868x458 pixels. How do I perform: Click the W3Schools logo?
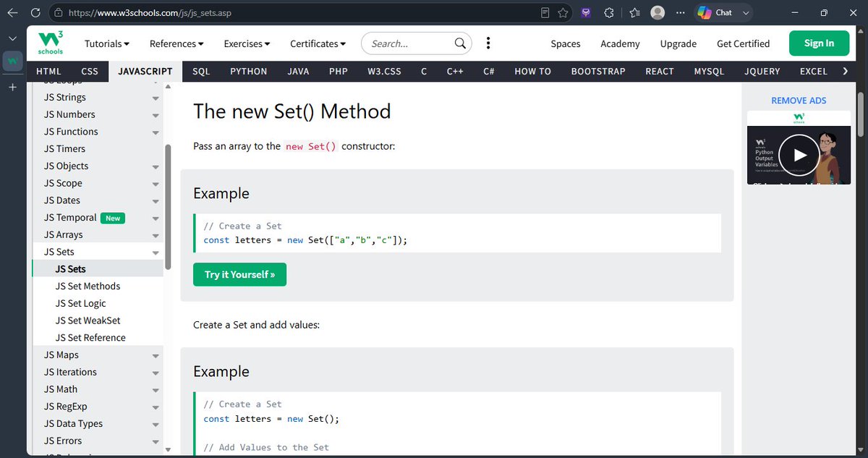click(x=51, y=43)
